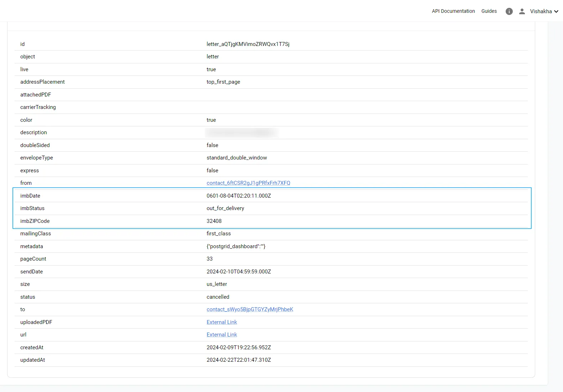
Task: Click the object value 'letter'
Action: pyautogui.click(x=213, y=57)
